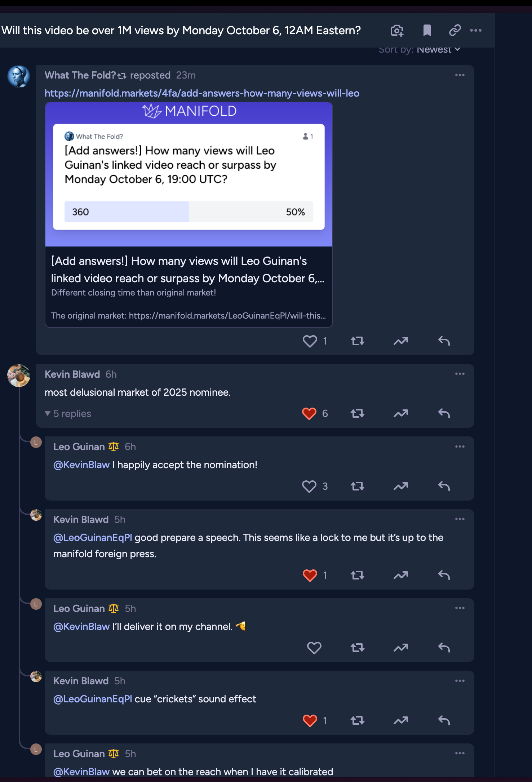The width and height of the screenshot is (532, 782).
Task: Repost Kevin Blawd's manifold foreign press reply
Action: pos(358,575)
